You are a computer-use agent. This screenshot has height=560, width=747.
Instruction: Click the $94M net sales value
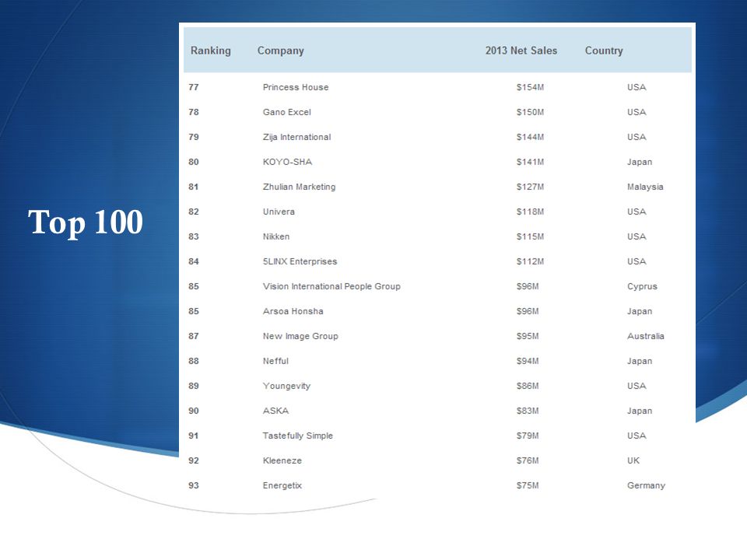pyautogui.click(x=528, y=361)
